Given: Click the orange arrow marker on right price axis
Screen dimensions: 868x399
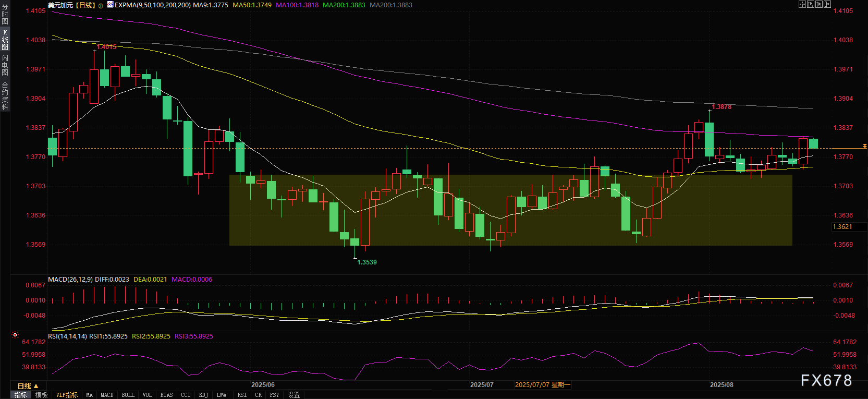Looking at the screenshot, I should pyautogui.click(x=865, y=147).
